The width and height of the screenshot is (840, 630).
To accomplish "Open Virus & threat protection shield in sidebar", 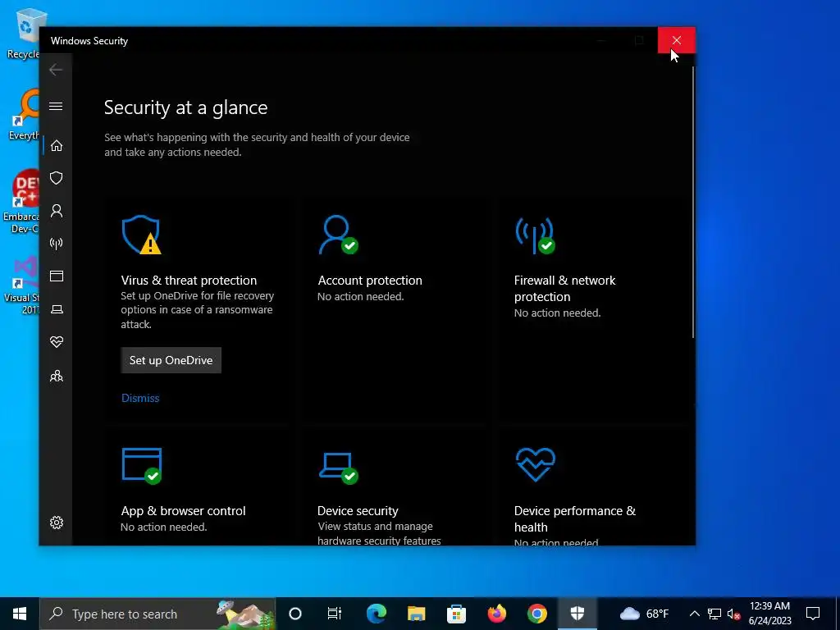I will click(57, 178).
